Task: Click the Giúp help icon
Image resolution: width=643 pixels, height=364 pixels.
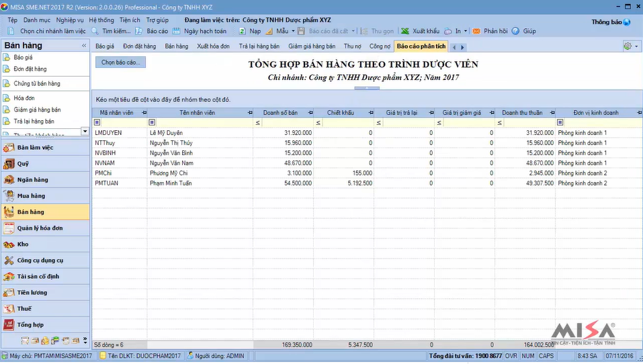Action: tap(515, 31)
